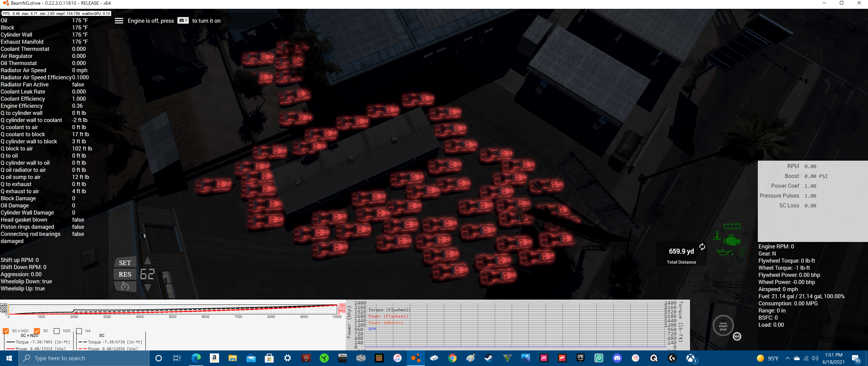Viewport: 868px width, 366px height.
Task: Decrease cruise control speed with down arrow
Action: pos(147,288)
